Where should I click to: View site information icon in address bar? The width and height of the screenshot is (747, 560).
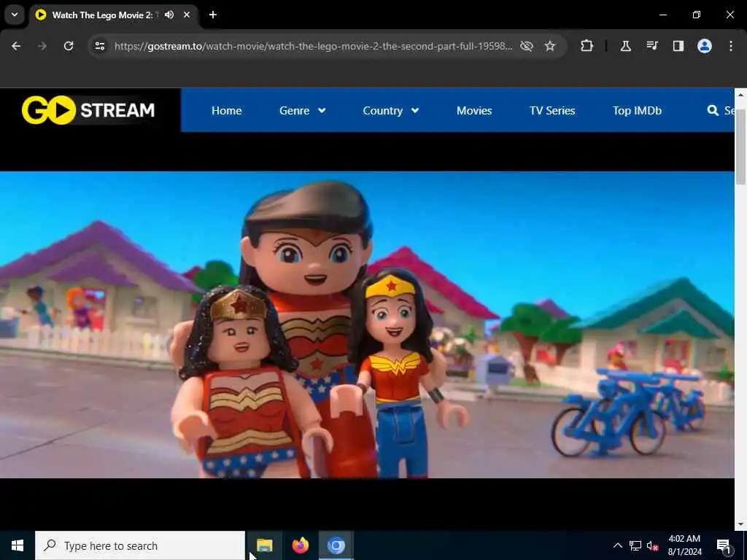(x=99, y=46)
